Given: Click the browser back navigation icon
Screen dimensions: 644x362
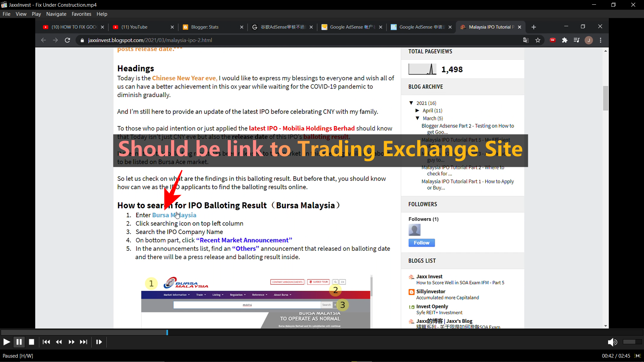Looking at the screenshot, I should tap(43, 40).
